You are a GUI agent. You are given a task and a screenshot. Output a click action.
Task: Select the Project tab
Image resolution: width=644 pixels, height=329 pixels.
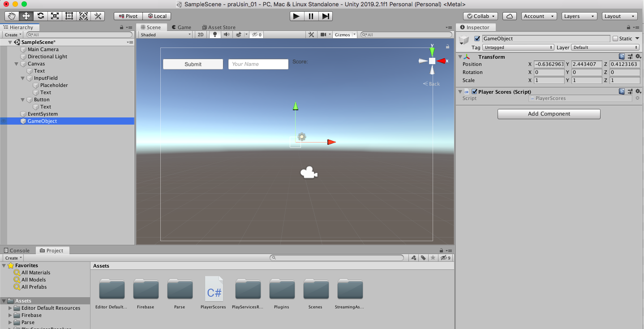point(52,251)
